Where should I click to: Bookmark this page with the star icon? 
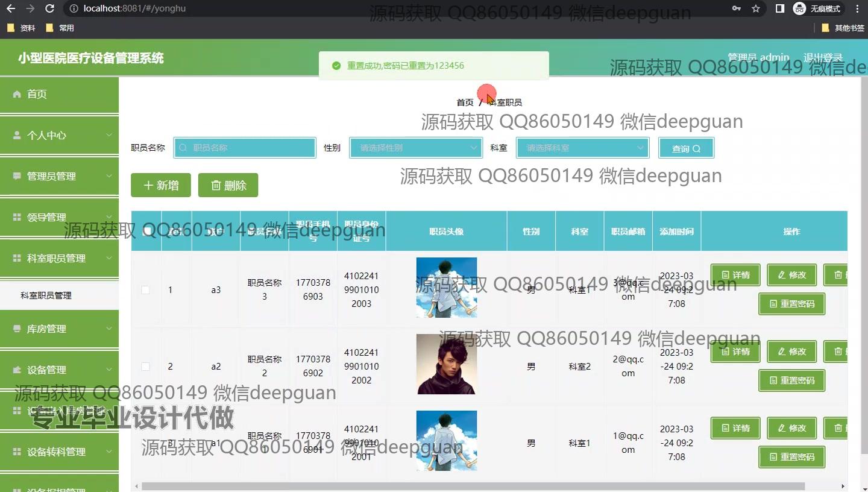point(756,8)
